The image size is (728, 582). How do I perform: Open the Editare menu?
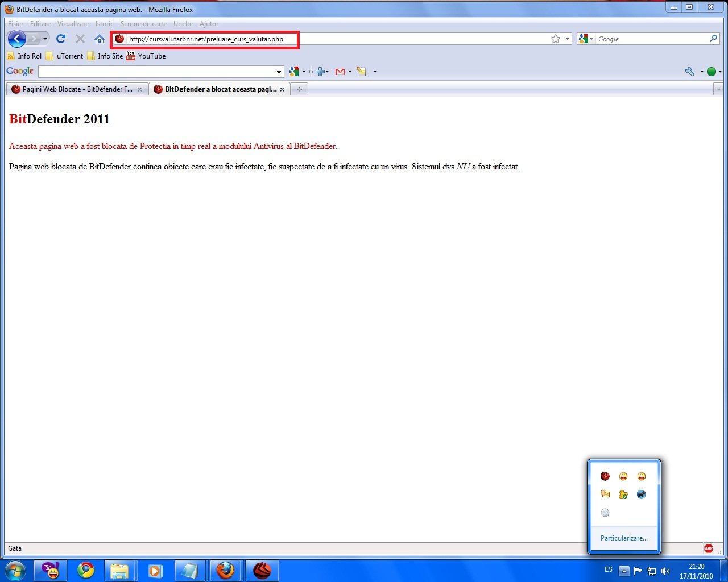(x=40, y=24)
